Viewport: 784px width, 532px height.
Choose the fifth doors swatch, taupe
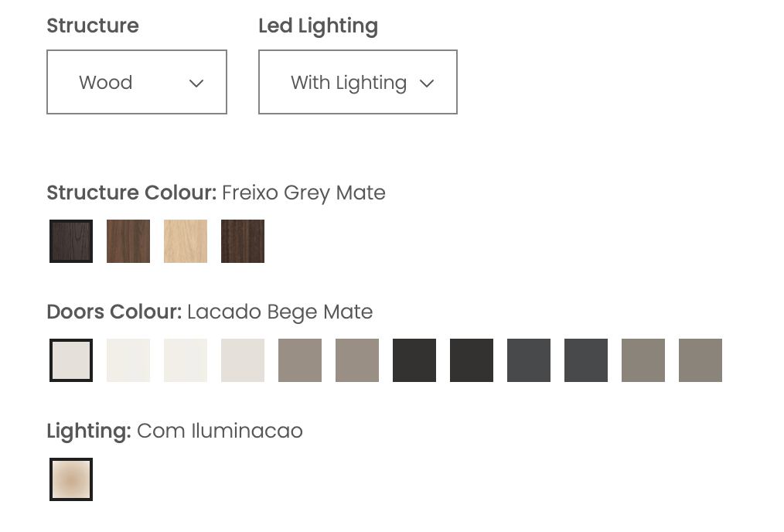tap(300, 360)
